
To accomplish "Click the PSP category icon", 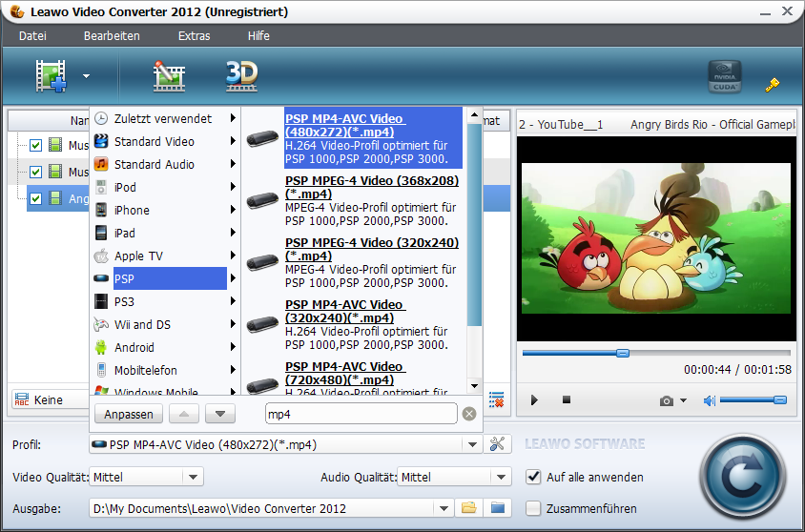I will point(101,278).
